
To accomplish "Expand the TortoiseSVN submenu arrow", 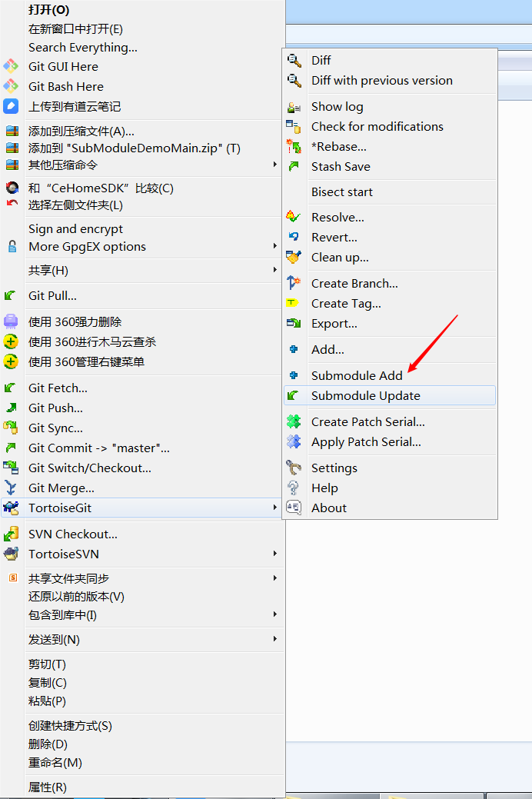I will tap(275, 554).
